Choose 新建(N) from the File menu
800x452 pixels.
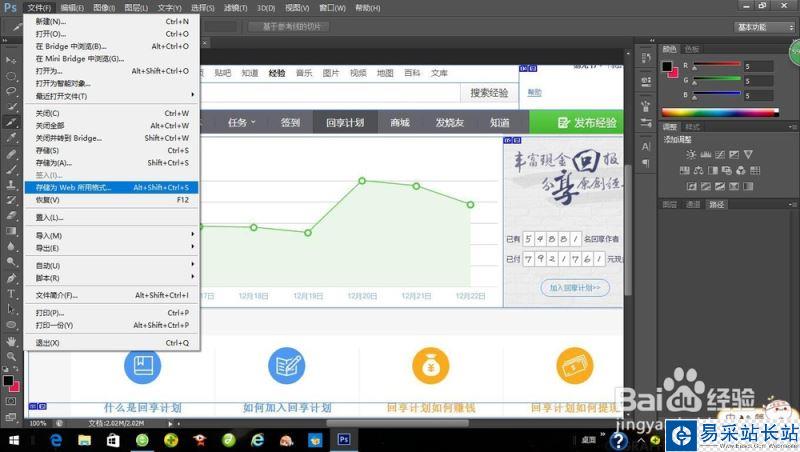pyautogui.click(x=111, y=21)
